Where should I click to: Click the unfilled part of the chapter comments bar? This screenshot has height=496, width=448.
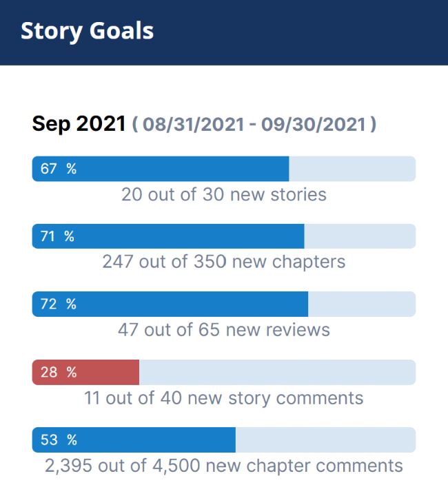(x=325, y=440)
